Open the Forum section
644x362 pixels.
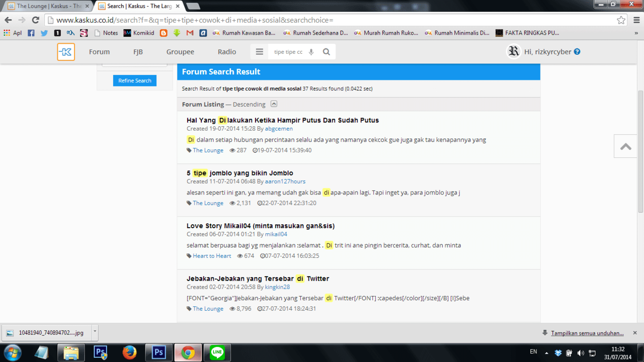pos(99,52)
